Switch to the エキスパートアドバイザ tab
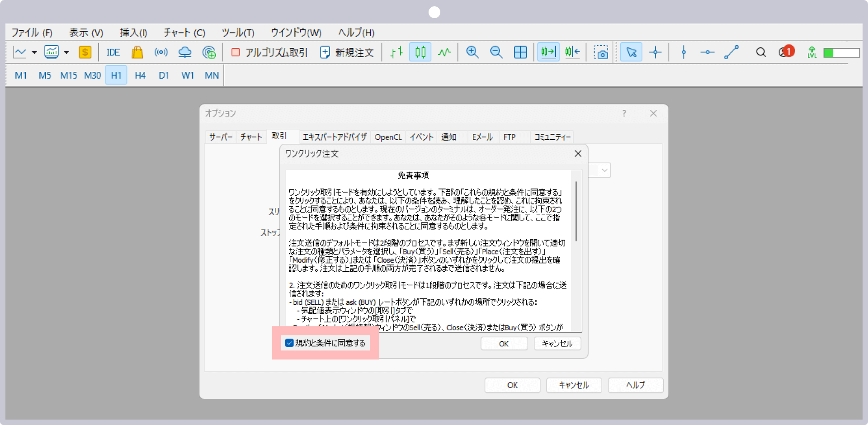This screenshot has width=868, height=425. coord(335,137)
